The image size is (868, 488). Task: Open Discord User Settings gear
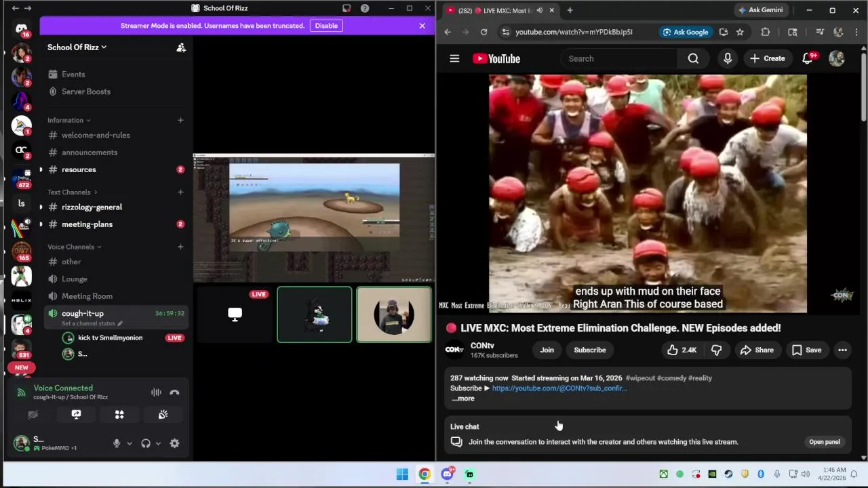[174, 443]
